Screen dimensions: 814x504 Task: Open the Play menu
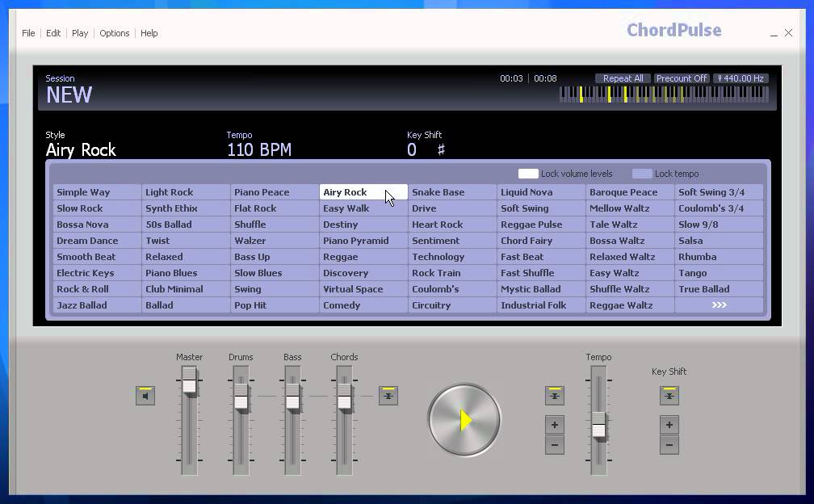[80, 33]
